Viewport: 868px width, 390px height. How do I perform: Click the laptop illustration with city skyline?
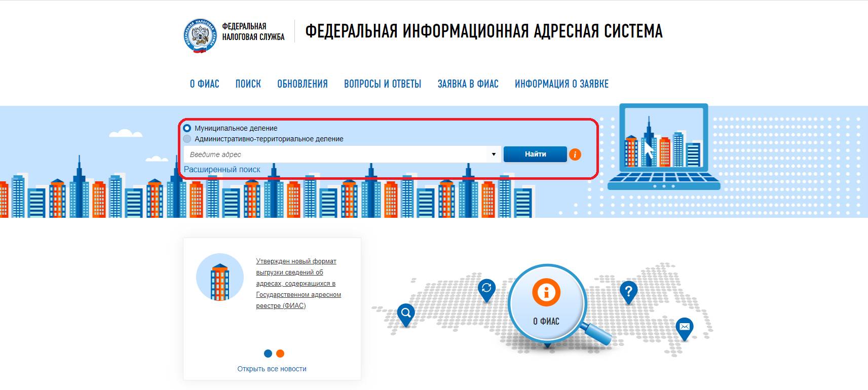pos(664,147)
